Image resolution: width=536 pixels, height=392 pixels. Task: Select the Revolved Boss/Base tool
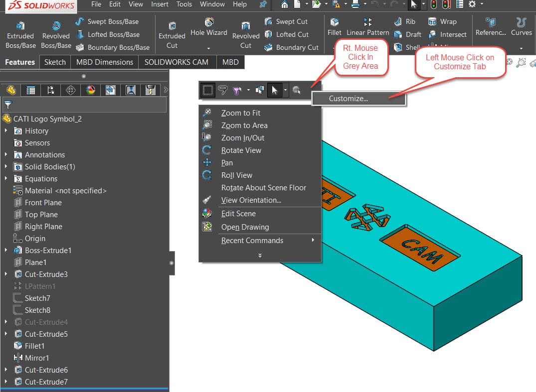(56, 35)
